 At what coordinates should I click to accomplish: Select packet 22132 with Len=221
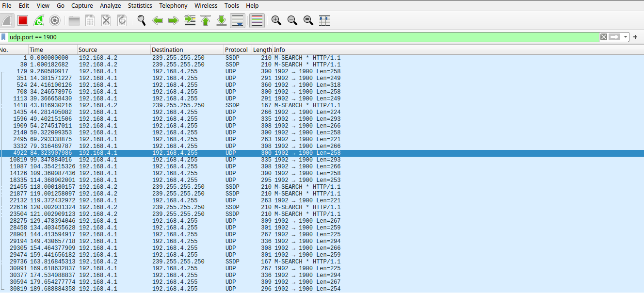[x=322, y=200]
